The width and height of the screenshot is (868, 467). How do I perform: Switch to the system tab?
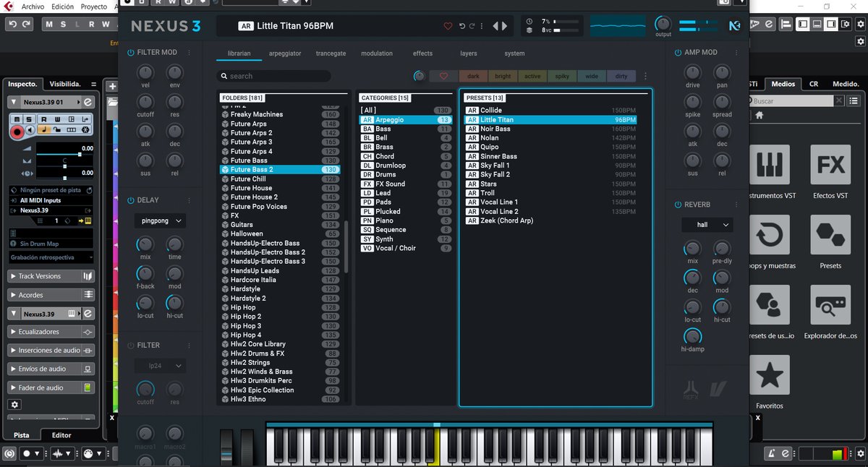pyautogui.click(x=514, y=53)
